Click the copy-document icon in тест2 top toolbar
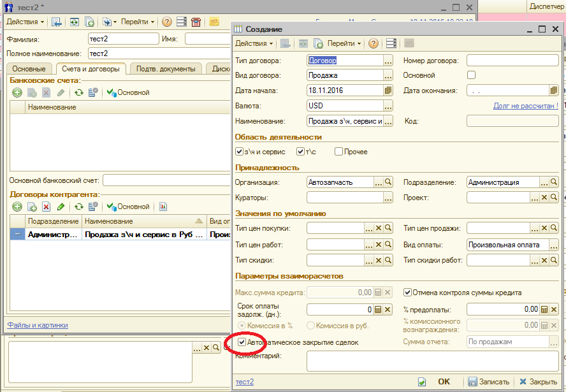566x392 pixels. pos(89,22)
